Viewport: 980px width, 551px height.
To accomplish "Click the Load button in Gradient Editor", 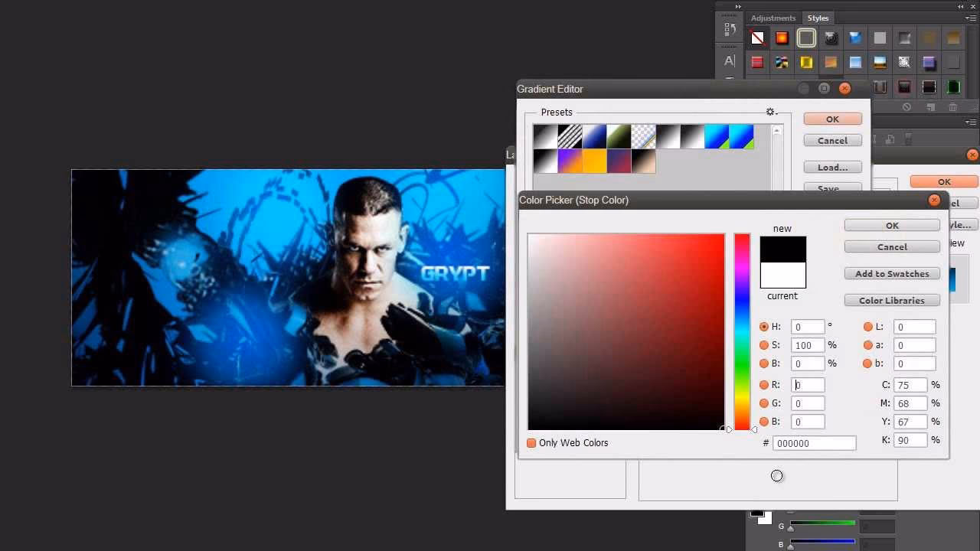I will click(832, 167).
